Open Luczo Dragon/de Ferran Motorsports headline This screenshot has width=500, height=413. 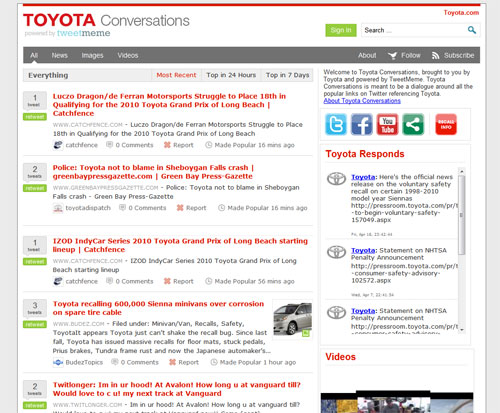click(x=169, y=105)
